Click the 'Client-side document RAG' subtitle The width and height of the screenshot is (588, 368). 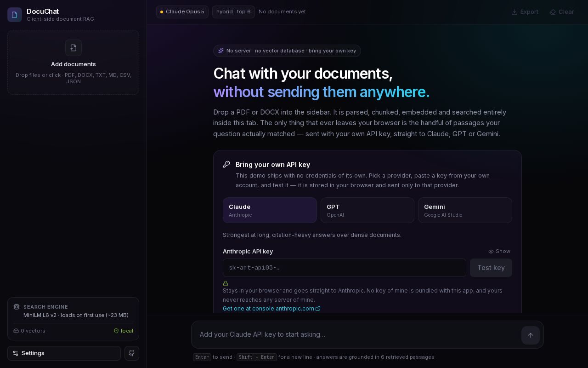[x=60, y=19]
